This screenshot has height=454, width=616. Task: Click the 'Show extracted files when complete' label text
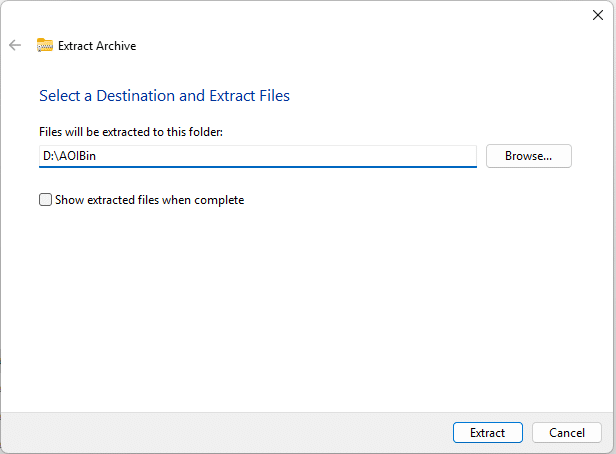point(149,200)
